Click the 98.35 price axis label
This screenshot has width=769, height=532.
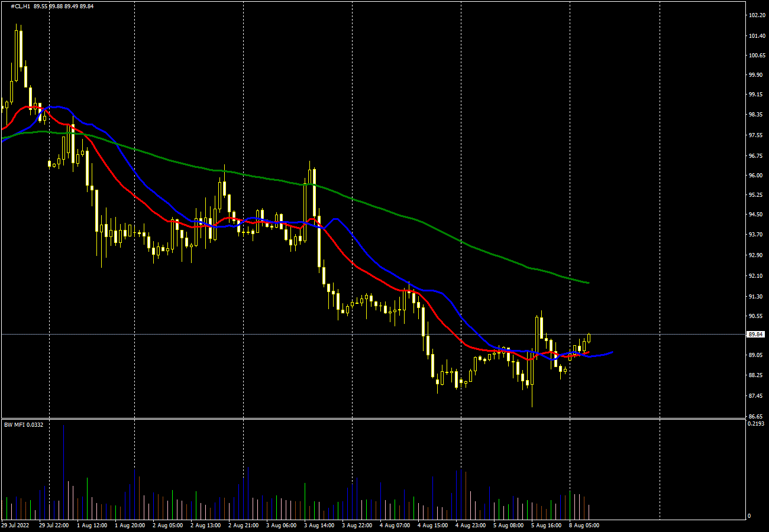point(757,115)
